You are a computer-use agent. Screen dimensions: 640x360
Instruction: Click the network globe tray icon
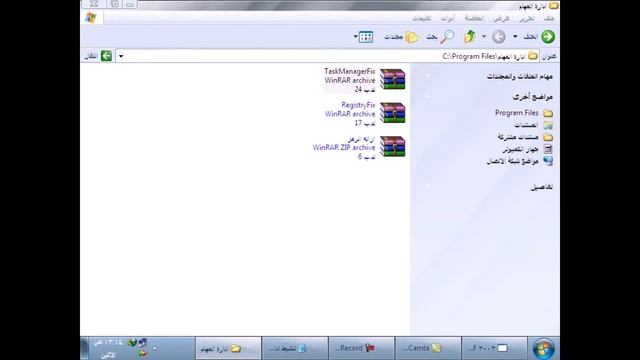point(132,343)
